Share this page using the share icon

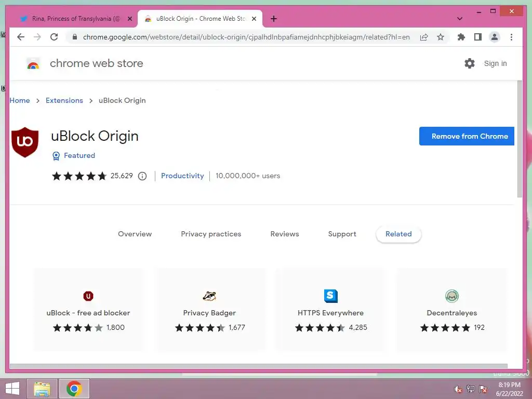point(424,37)
